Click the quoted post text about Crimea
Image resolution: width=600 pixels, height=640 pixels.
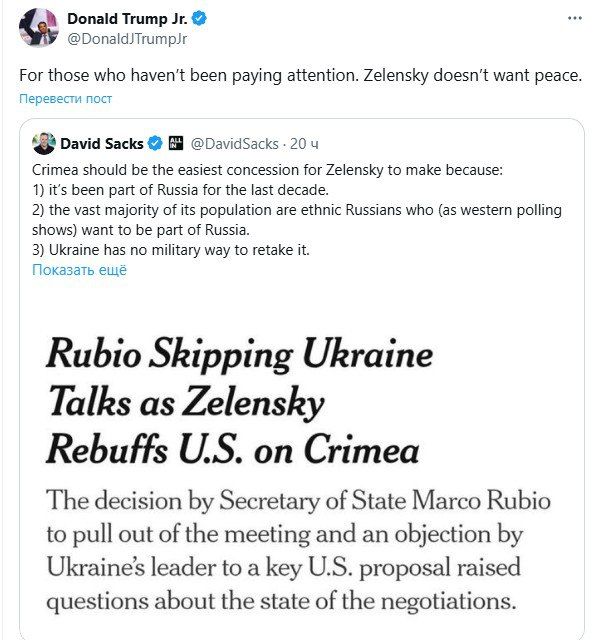[x=297, y=210]
